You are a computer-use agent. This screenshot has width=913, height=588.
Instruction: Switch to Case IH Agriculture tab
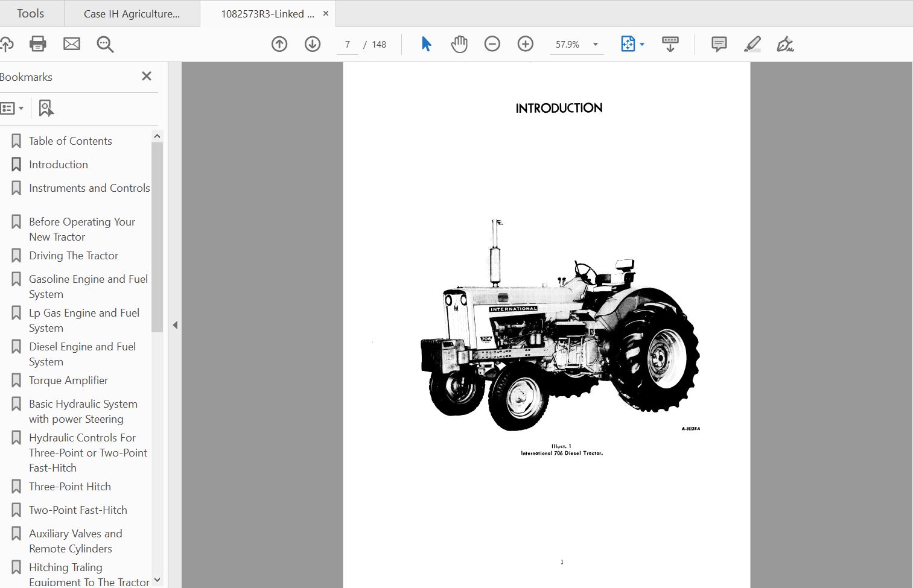(x=132, y=14)
